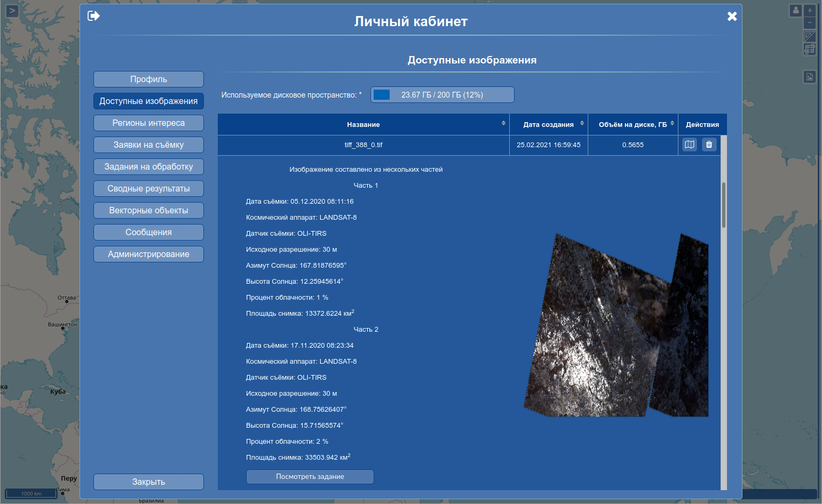Zoom out the map with the minus button

[810, 23]
